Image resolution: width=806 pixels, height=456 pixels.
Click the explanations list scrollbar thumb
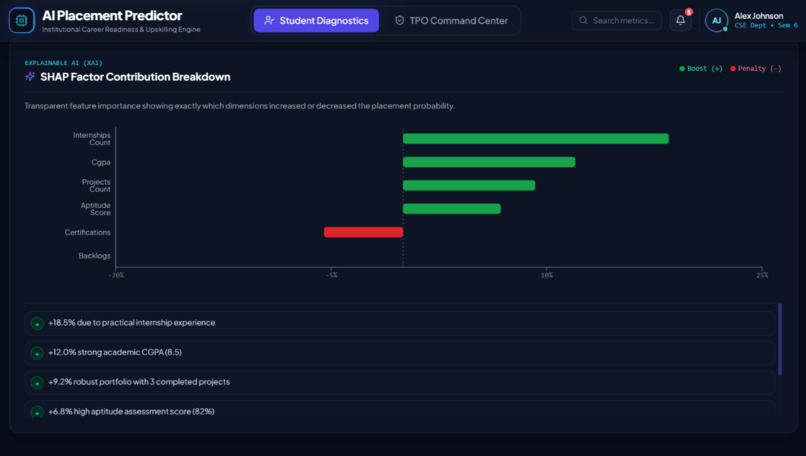(780, 339)
